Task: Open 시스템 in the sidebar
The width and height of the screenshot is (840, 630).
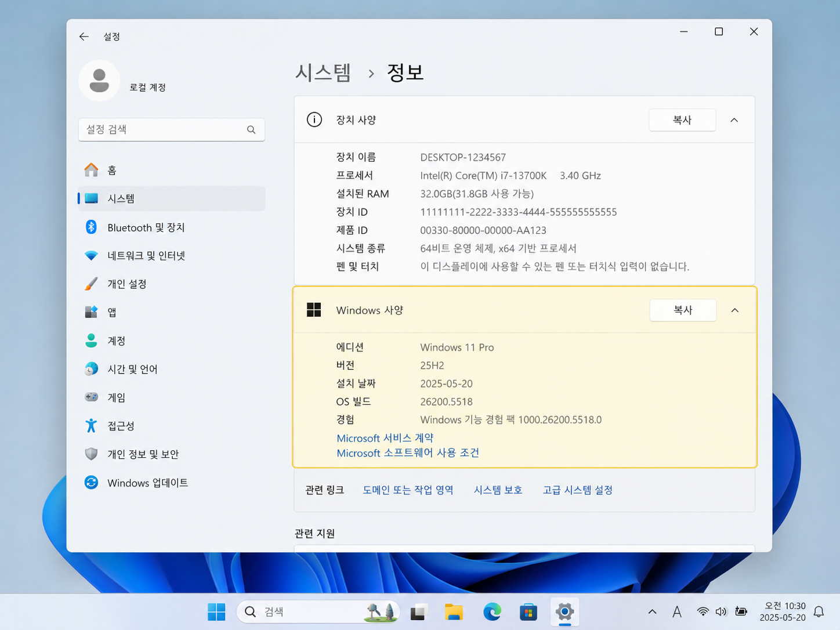Action: (172, 198)
